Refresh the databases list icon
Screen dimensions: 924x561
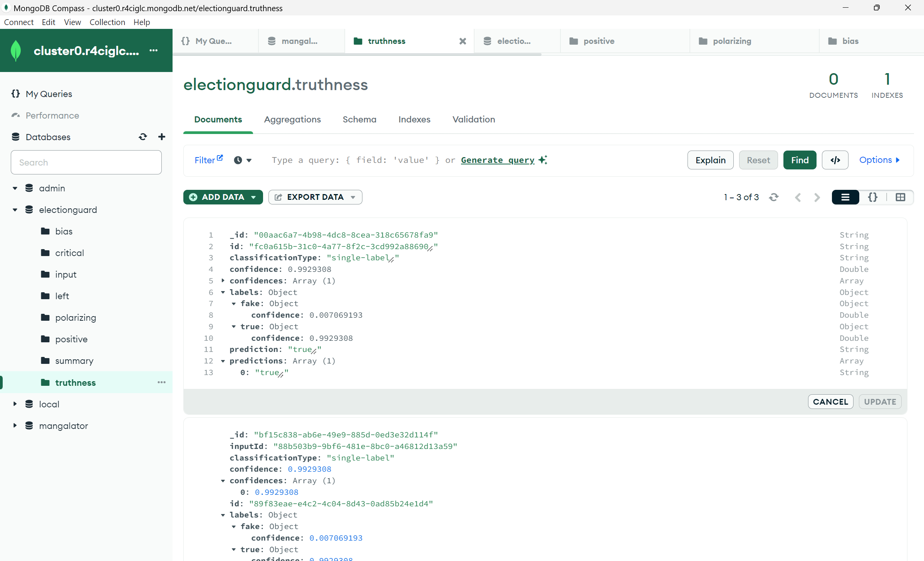pyautogui.click(x=143, y=137)
